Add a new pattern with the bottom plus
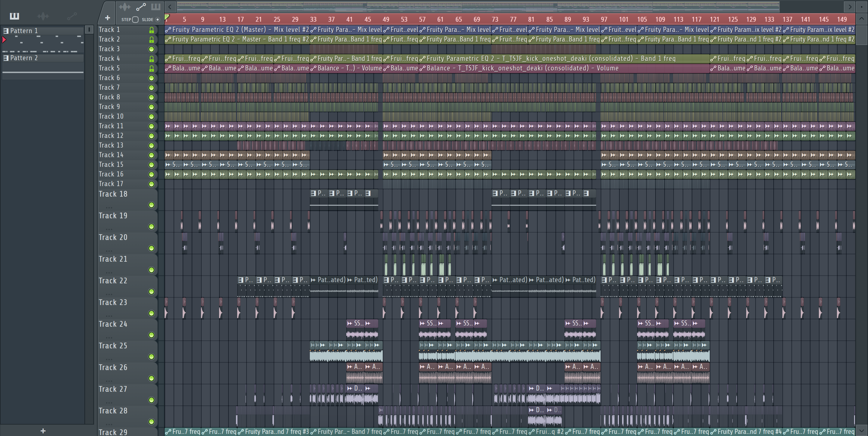The height and width of the screenshot is (436, 868). click(x=43, y=431)
